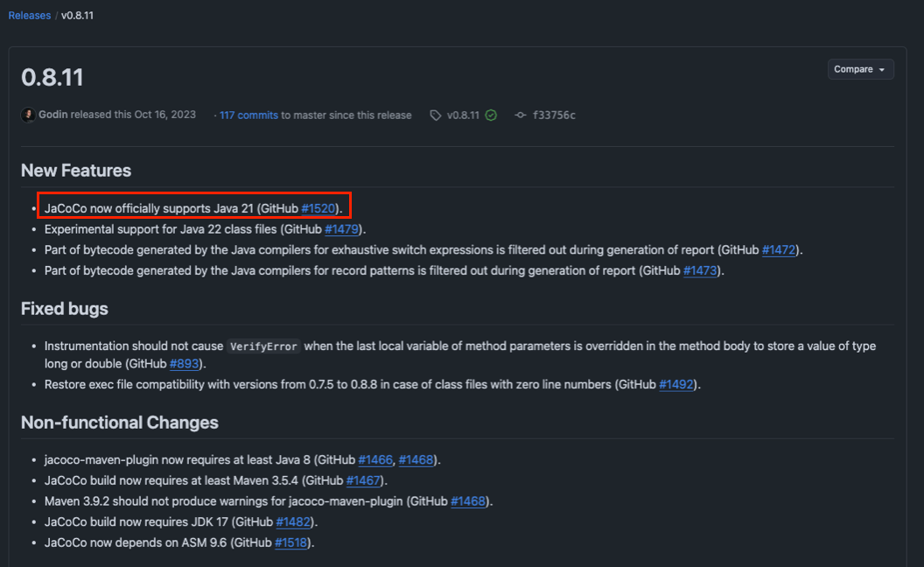Open GitHub issue #1466 link

click(375, 459)
